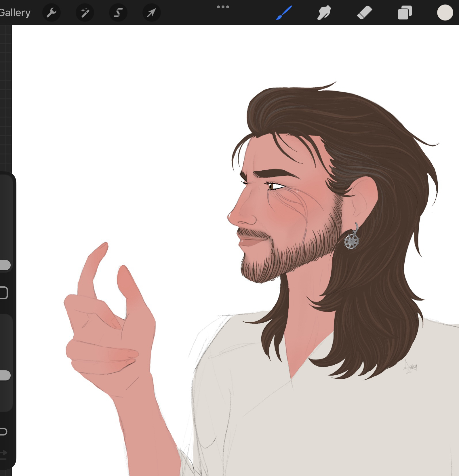Open the Actions wrench menu
Screen dimensions: 459x476
tap(52, 13)
